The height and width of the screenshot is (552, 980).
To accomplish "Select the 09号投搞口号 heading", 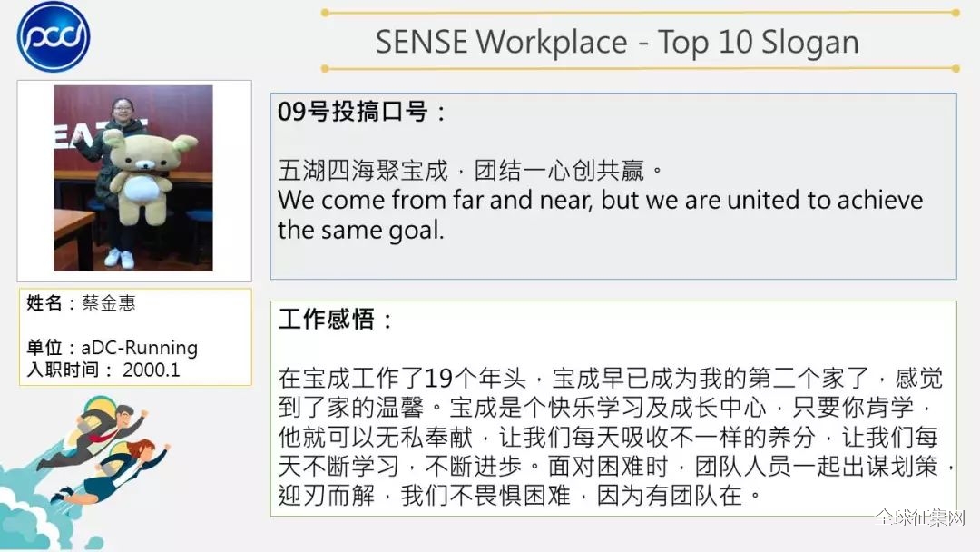I will click(361, 112).
